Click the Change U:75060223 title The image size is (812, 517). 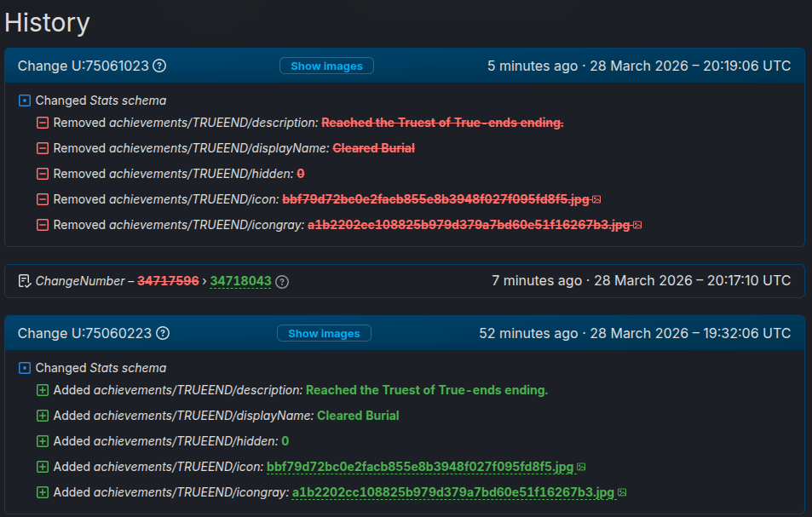(x=85, y=333)
